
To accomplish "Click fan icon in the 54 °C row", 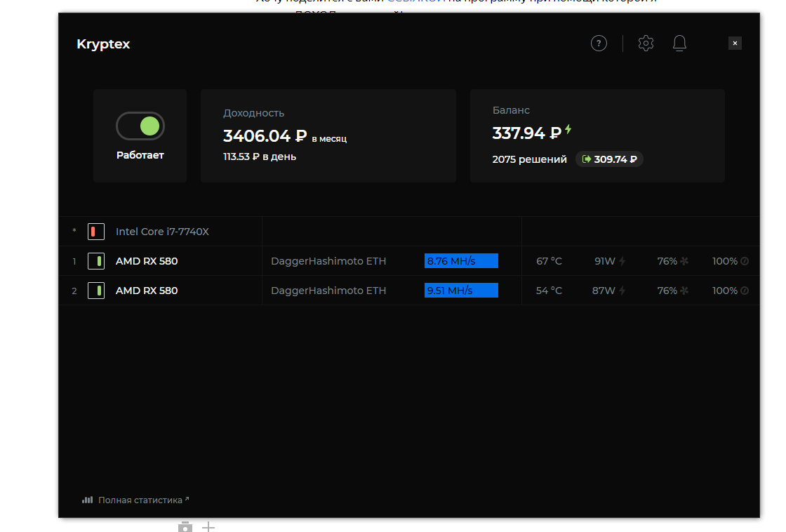I will coord(684,291).
